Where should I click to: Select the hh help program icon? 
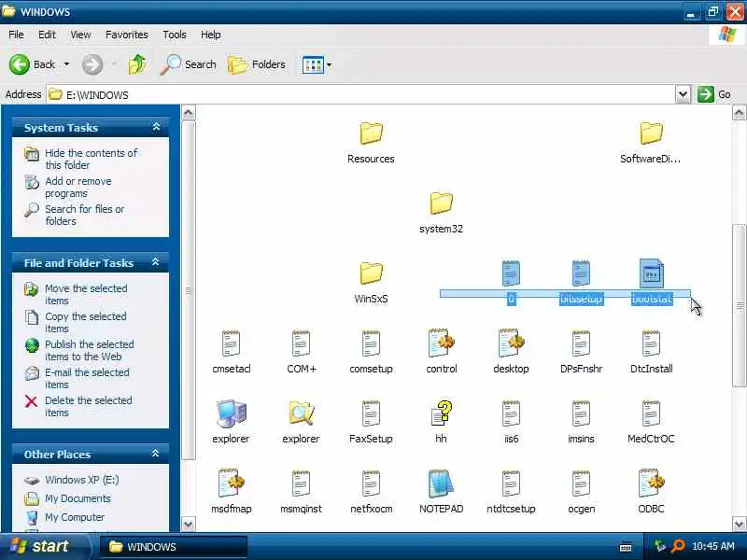click(x=441, y=413)
